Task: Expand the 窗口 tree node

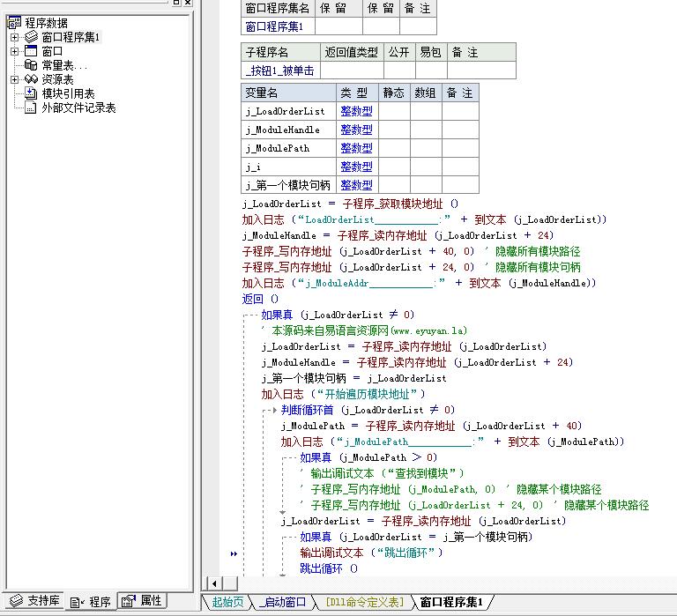Action: [14, 51]
